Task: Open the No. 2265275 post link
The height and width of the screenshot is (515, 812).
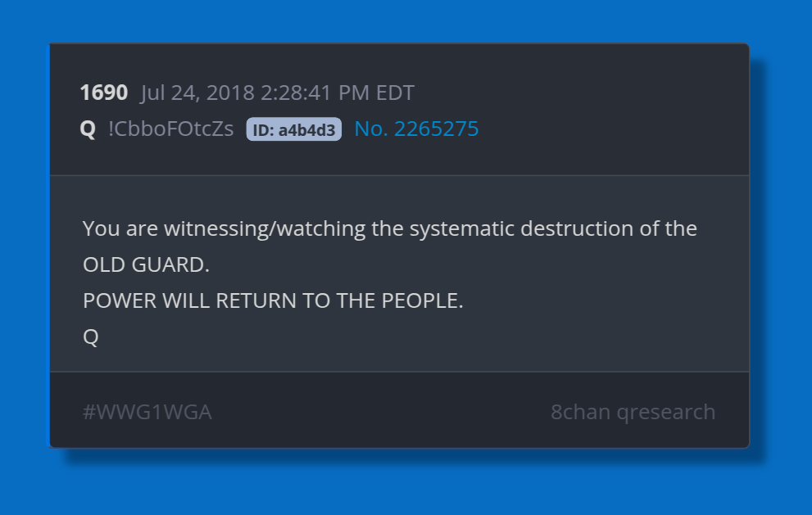Action: click(416, 129)
